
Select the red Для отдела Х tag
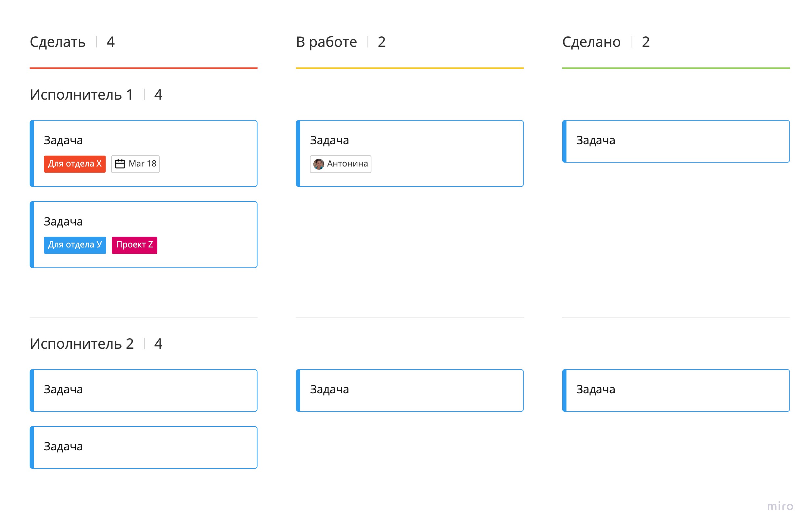[x=75, y=164]
